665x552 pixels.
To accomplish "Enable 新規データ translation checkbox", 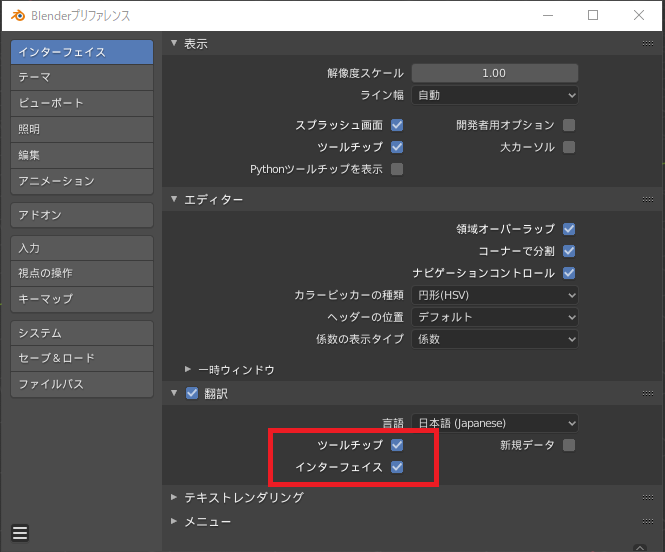I will coord(569,445).
